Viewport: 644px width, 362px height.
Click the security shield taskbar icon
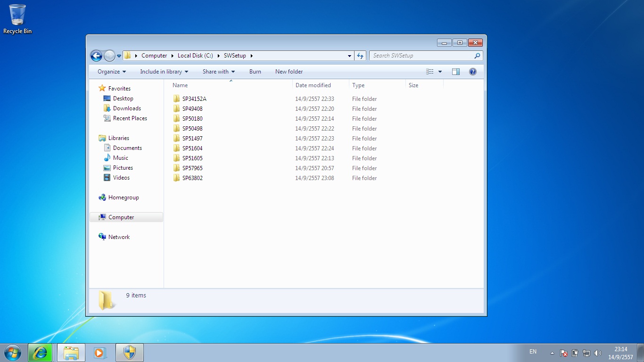pyautogui.click(x=129, y=353)
